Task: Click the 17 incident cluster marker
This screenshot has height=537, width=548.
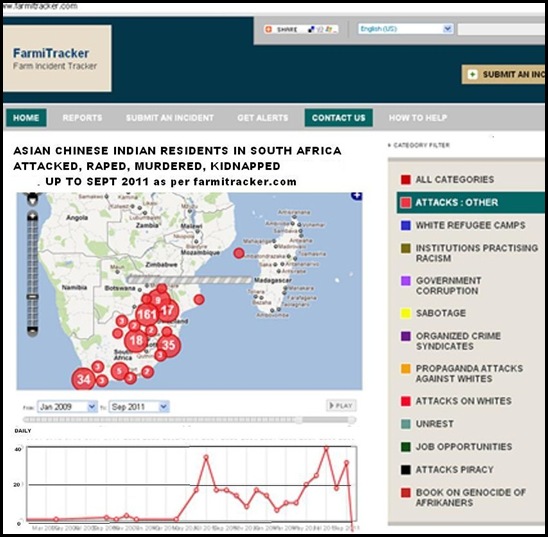Action: (168, 311)
